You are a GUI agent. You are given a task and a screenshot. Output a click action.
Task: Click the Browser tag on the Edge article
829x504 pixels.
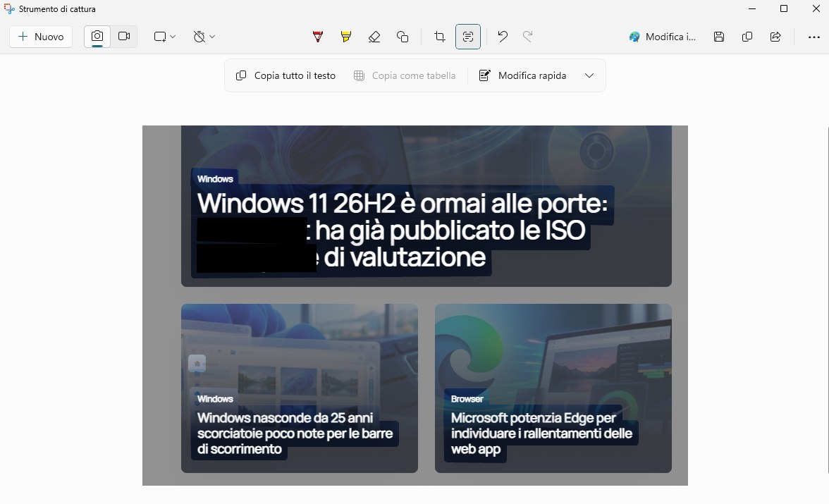[467, 399]
